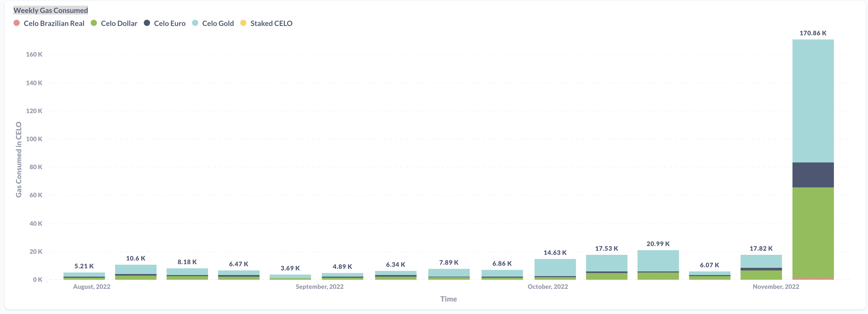Select the bar labeled 17.53 K
The width and height of the screenshot is (868, 314).
[x=607, y=267]
